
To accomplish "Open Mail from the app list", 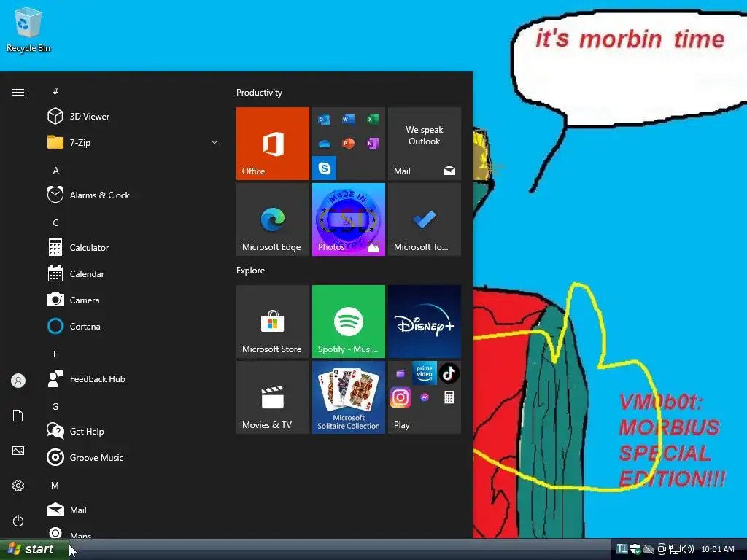I will 133,510.
